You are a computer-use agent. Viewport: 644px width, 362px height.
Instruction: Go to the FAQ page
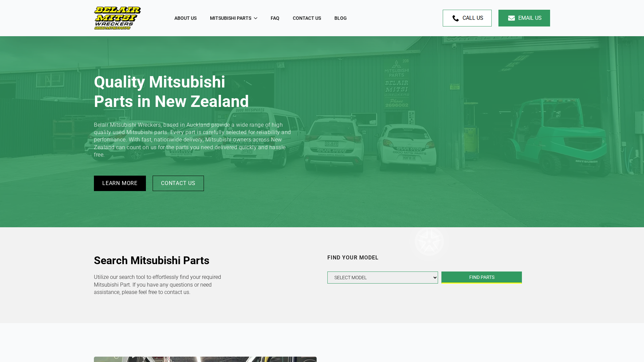[275, 18]
